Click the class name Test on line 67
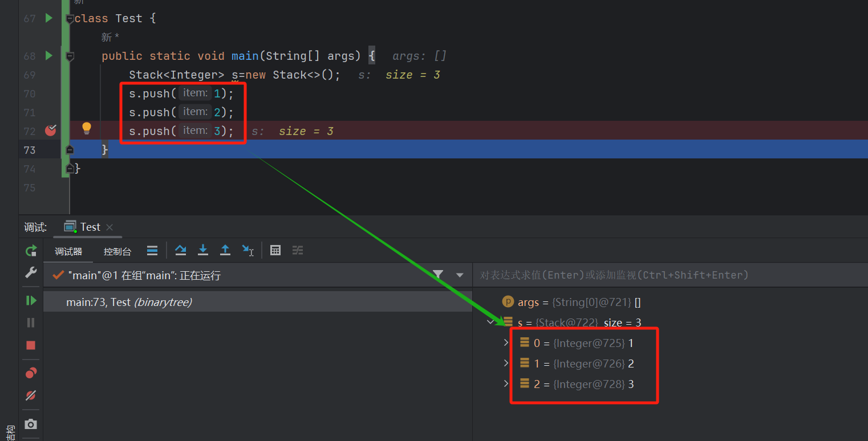 [129, 18]
